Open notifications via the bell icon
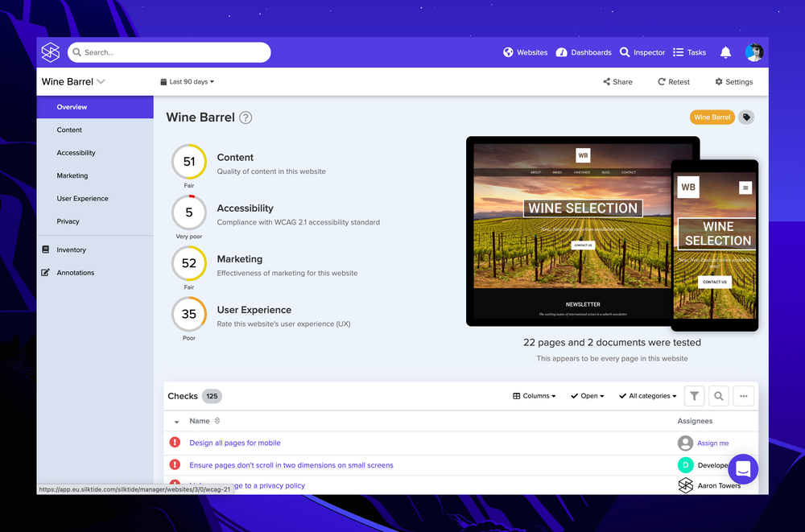This screenshot has width=805, height=532. pyautogui.click(x=725, y=52)
